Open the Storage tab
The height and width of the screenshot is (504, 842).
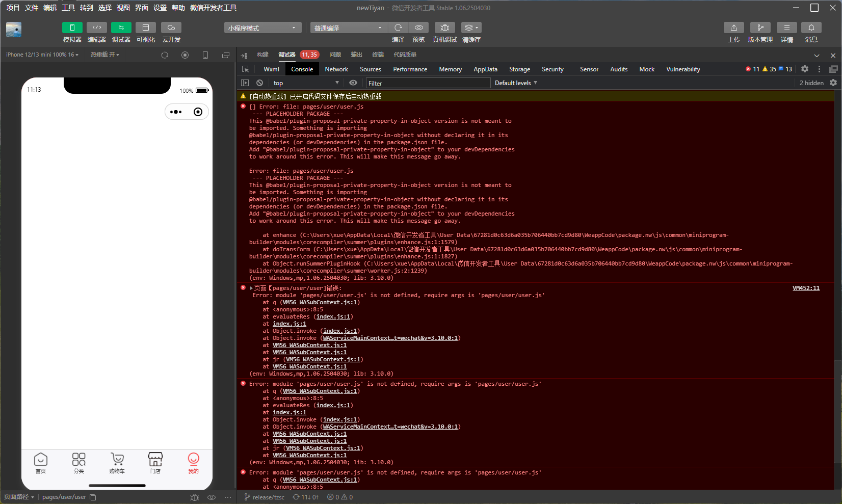pos(519,69)
